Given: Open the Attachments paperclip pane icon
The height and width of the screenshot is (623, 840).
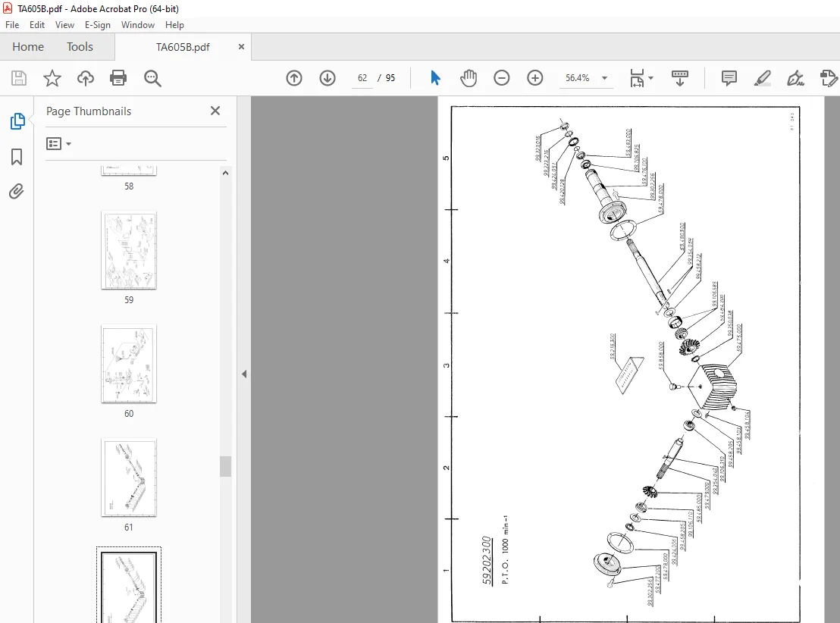Looking at the screenshot, I should (17, 191).
